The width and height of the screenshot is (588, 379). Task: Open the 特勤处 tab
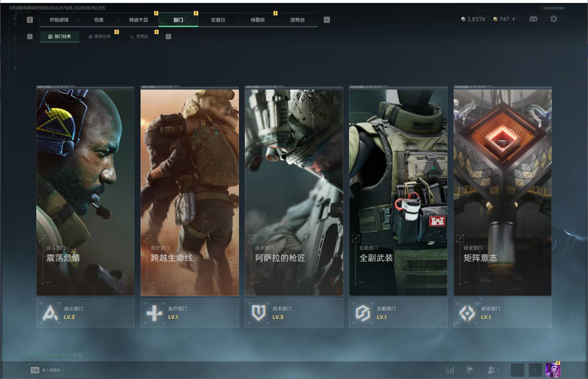click(x=258, y=20)
